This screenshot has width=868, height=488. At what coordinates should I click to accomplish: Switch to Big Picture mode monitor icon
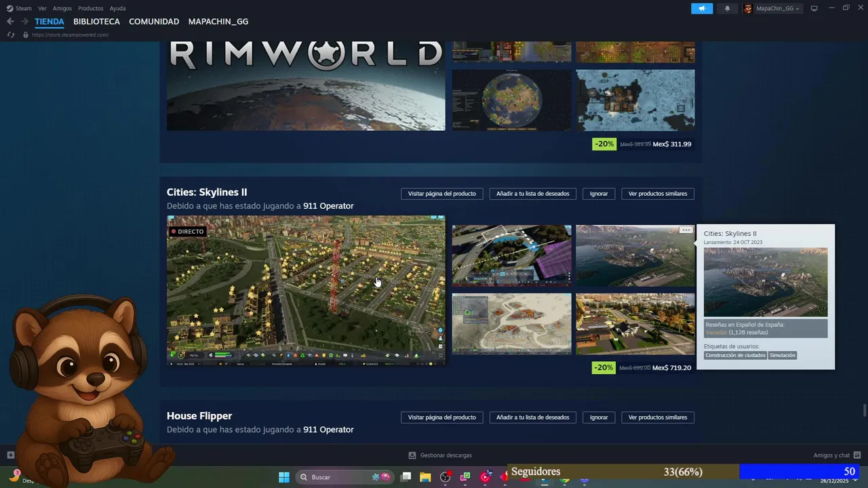(814, 8)
